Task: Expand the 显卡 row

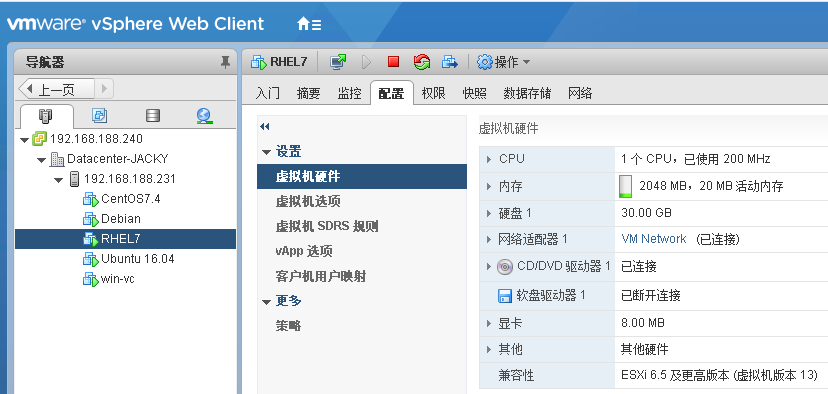Action: coord(489,323)
